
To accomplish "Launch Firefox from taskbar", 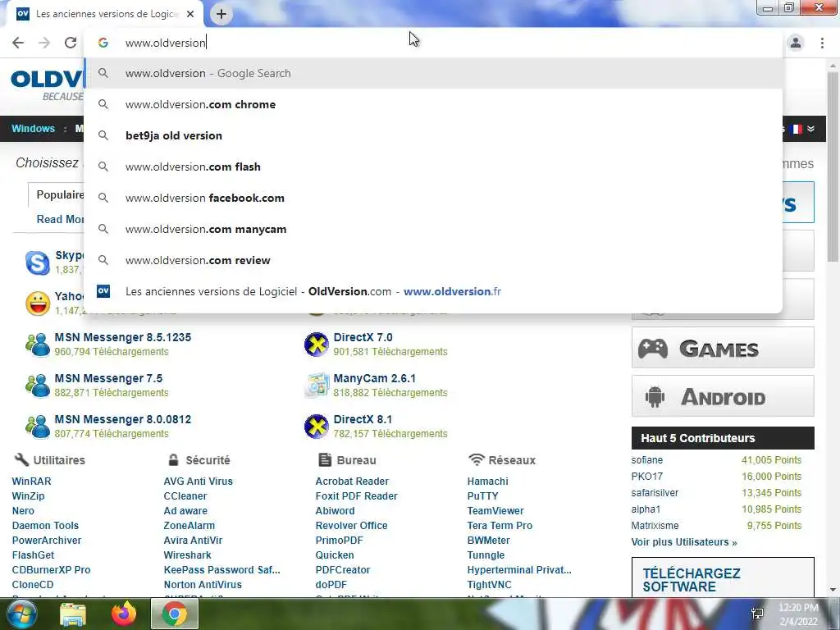I will [123, 614].
